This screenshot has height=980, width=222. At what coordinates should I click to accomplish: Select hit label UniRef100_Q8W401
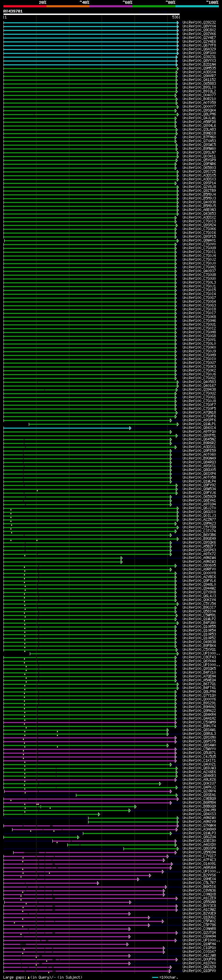coord(199,241)
